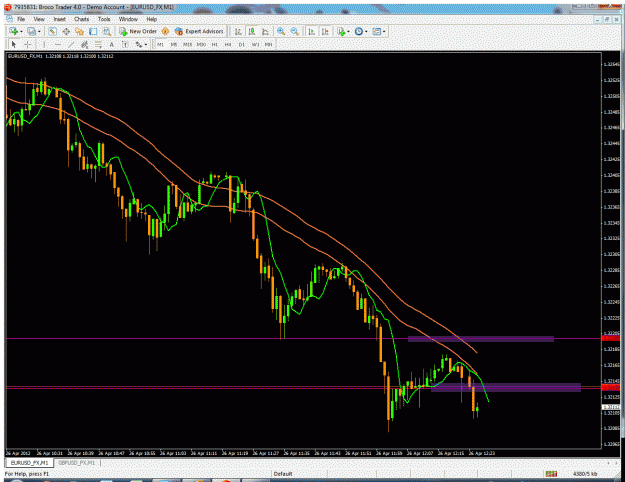Switch chart to candlesticks
625x482 pixels.
tap(252, 31)
